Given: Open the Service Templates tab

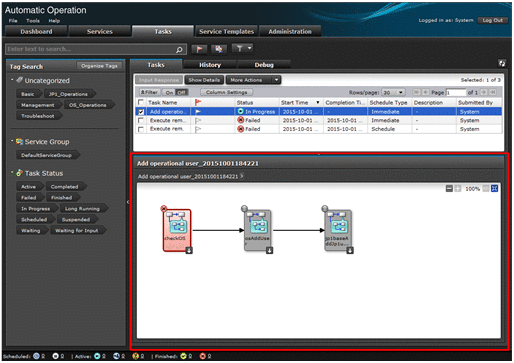Looking at the screenshot, I should point(226,31).
